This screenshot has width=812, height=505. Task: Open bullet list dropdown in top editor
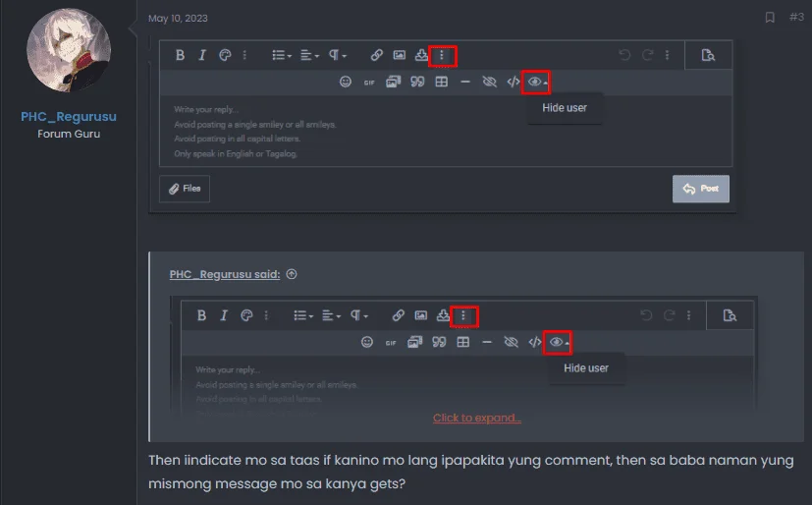[x=282, y=55]
